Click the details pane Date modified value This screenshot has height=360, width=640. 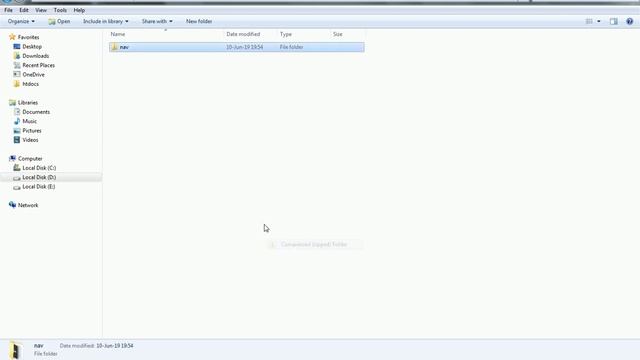tap(115, 346)
